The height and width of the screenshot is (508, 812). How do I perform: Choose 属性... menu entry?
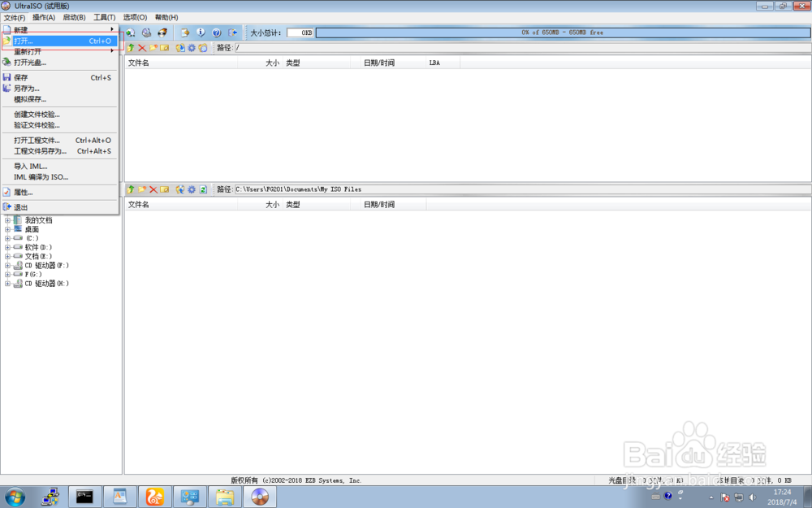[59, 192]
